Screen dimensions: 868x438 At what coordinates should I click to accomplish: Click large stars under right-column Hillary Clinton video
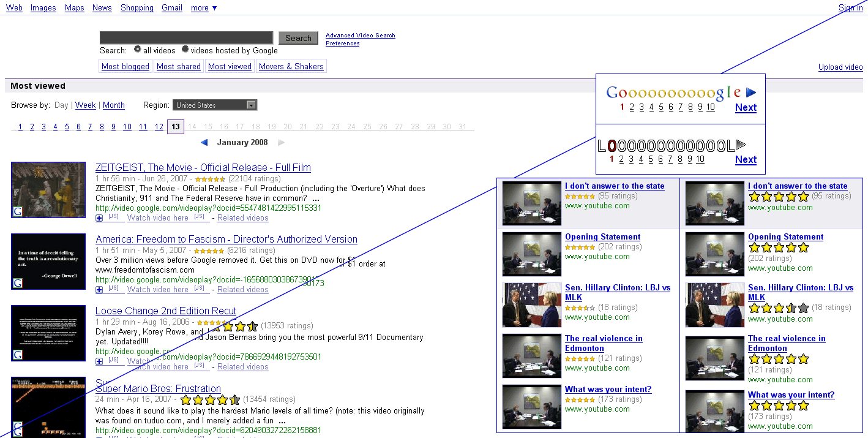pos(779,308)
